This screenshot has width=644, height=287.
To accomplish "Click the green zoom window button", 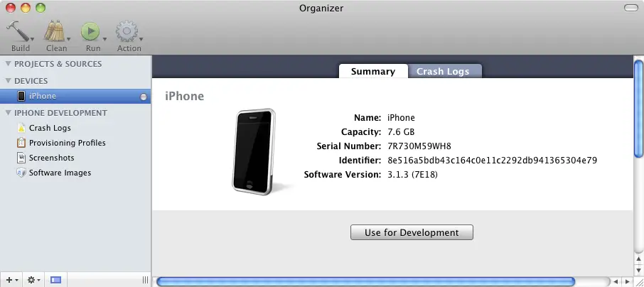I will pyautogui.click(x=41, y=8).
